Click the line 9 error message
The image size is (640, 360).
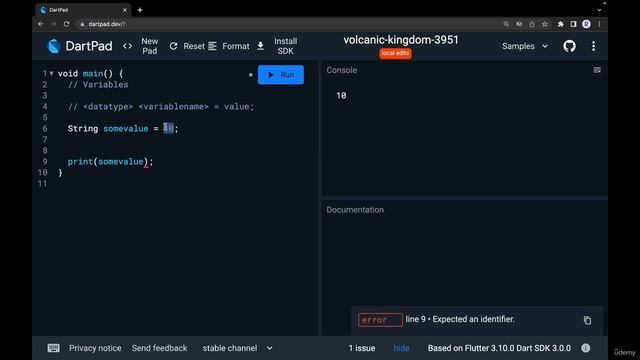[460, 319]
